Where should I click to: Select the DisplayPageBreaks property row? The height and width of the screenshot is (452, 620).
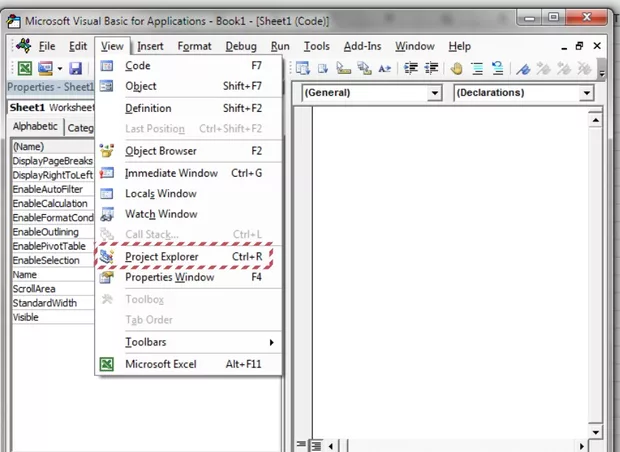click(x=53, y=161)
